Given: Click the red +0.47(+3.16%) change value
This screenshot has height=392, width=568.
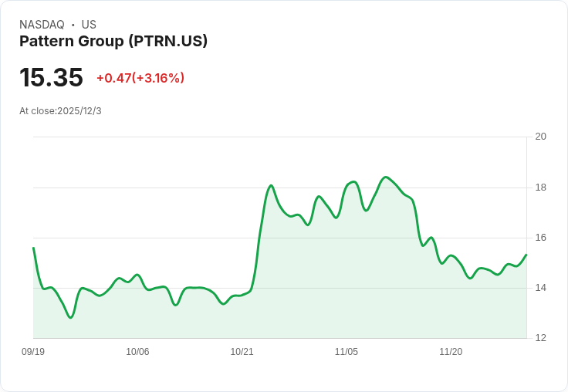Looking at the screenshot, I should click(x=140, y=78).
